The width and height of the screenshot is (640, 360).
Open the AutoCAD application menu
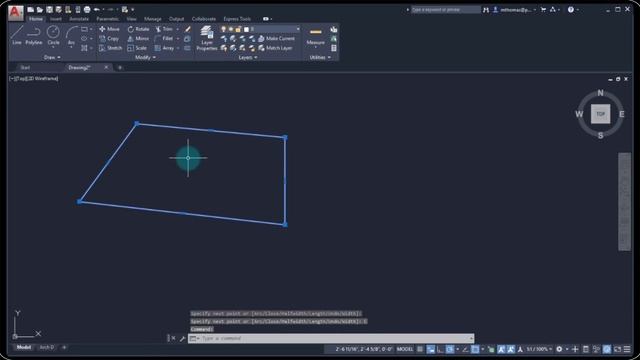(16, 12)
